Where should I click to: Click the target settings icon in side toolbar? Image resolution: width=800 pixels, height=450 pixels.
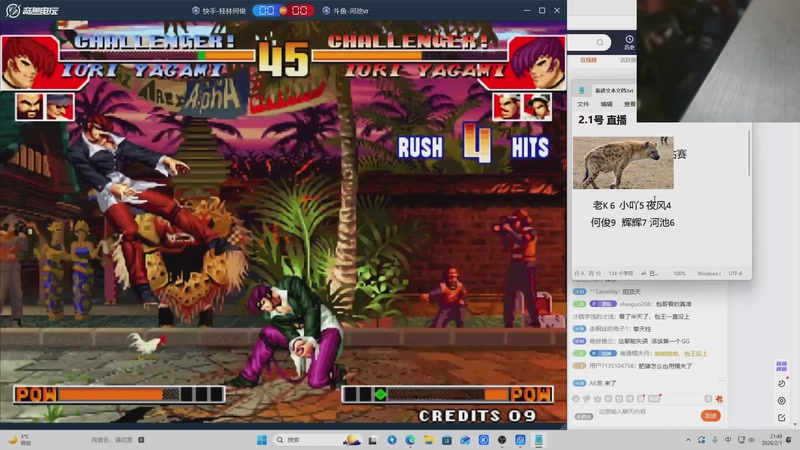pos(781,401)
